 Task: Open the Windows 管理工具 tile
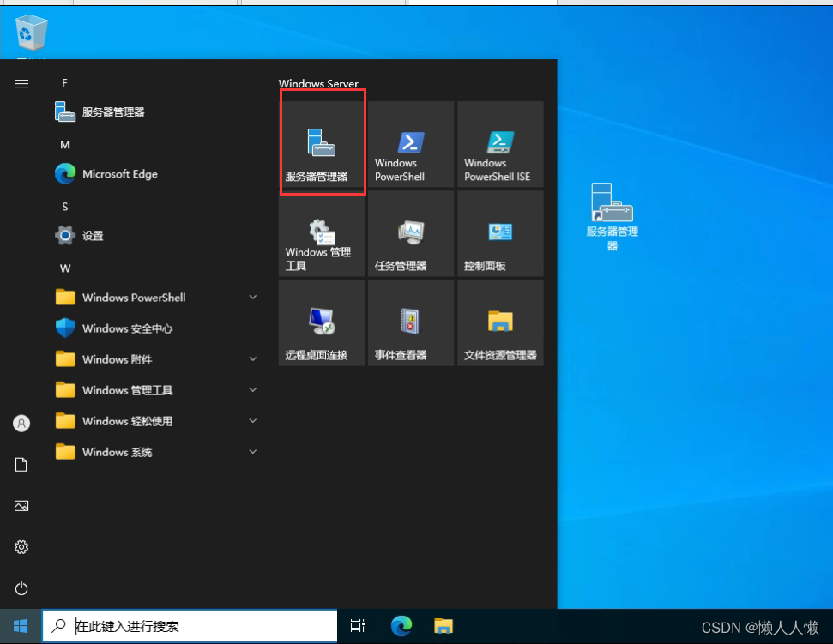322,233
